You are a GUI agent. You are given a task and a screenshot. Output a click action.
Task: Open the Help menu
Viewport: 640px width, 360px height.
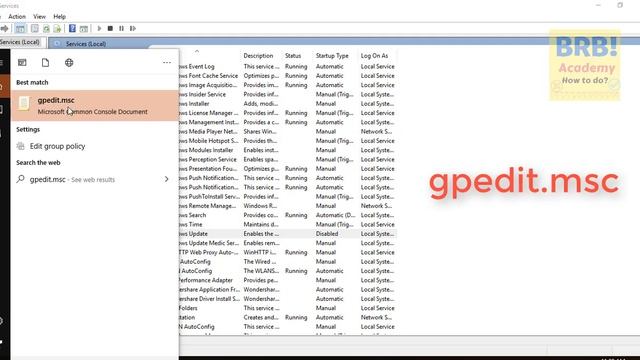pyautogui.click(x=60, y=17)
